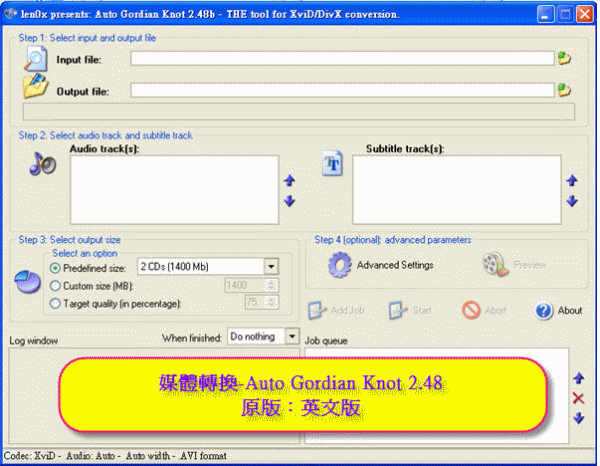The image size is (600, 466).
Task: Click the Output file text field
Action: pyautogui.click(x=341, y=90)
